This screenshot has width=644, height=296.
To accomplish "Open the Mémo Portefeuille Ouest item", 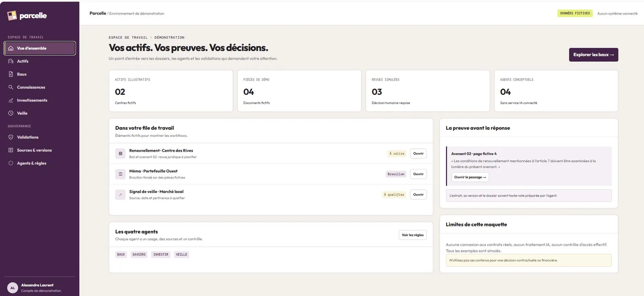I will [x=418, y=174].
